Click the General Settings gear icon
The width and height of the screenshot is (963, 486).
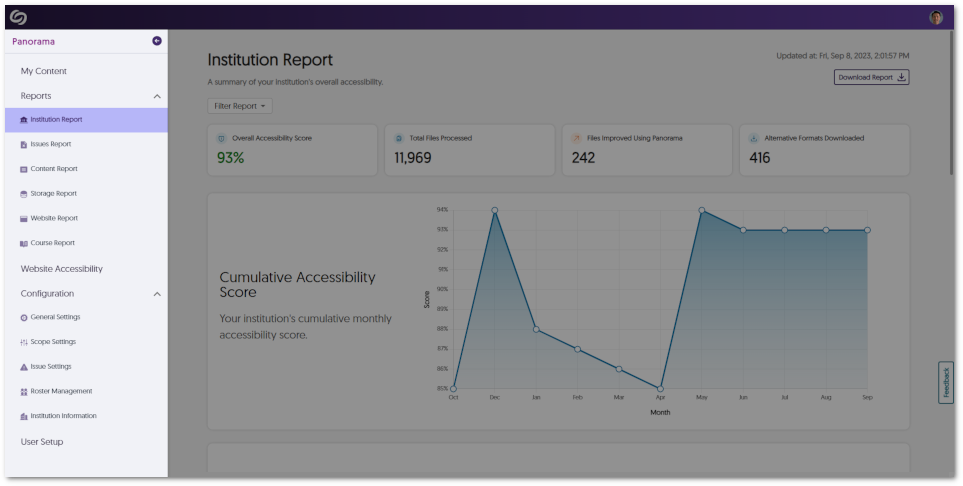24,318
